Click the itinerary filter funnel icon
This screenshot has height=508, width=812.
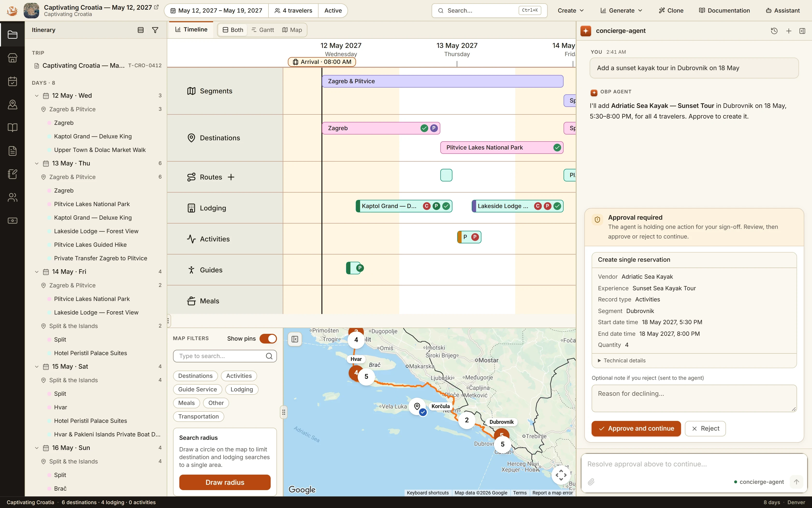pyautogui.click(x=155, y=30)
